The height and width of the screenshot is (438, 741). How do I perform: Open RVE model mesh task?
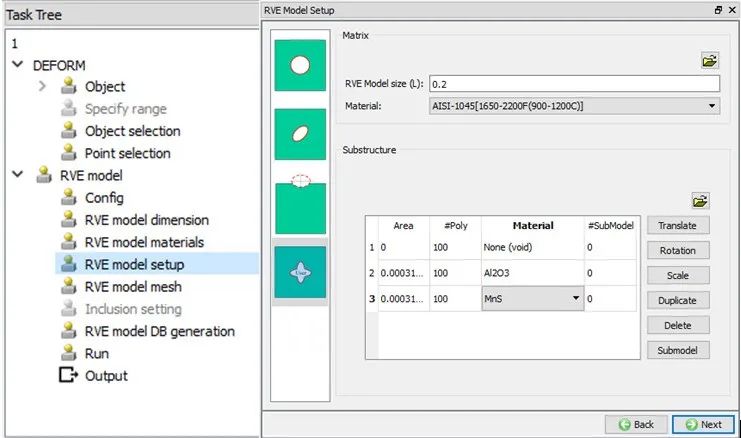pos(133,287)
